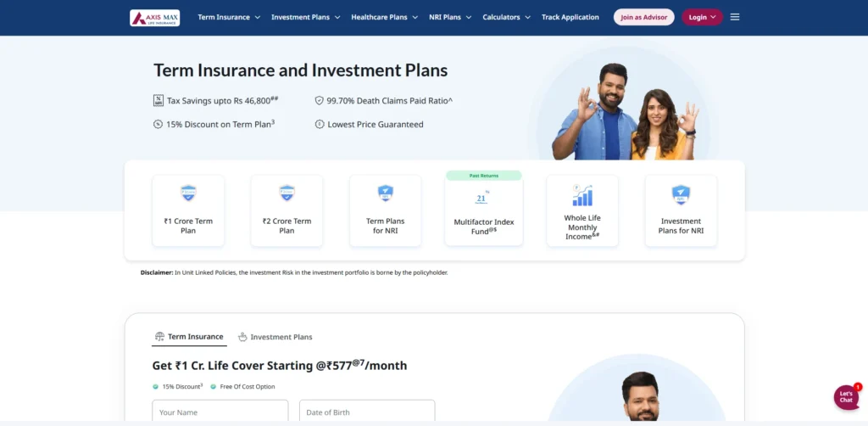Click the Tax Savings percent icon

(159, 100)
